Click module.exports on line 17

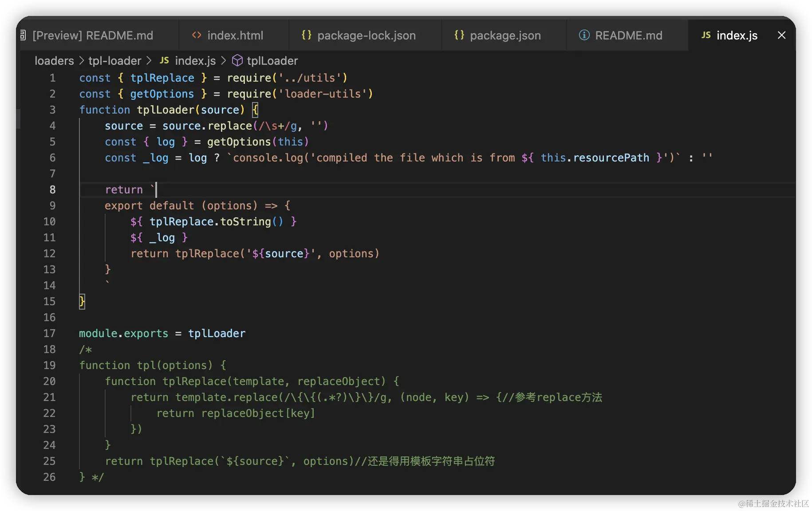pos(123,334)
